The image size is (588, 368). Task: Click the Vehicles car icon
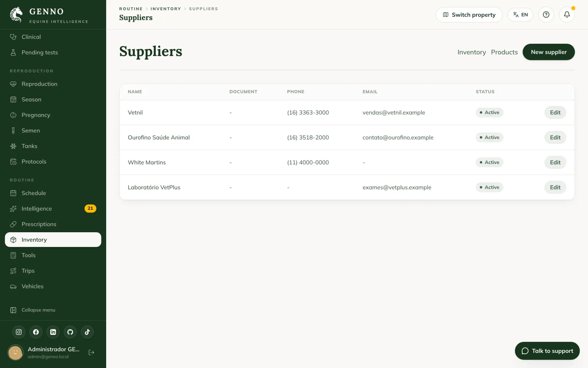13,286
